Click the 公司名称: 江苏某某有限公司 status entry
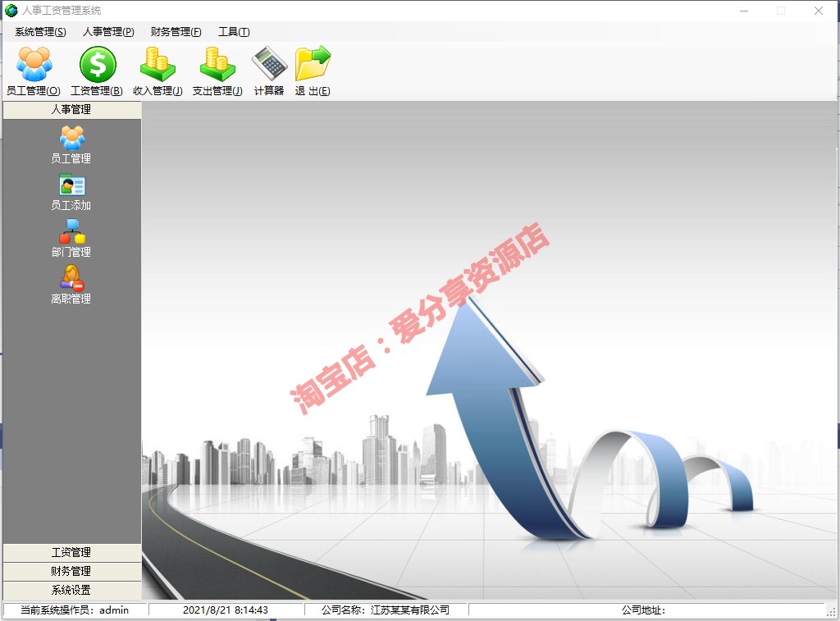The width and height of the screenshot is (840, 621). tap(386, 610)
